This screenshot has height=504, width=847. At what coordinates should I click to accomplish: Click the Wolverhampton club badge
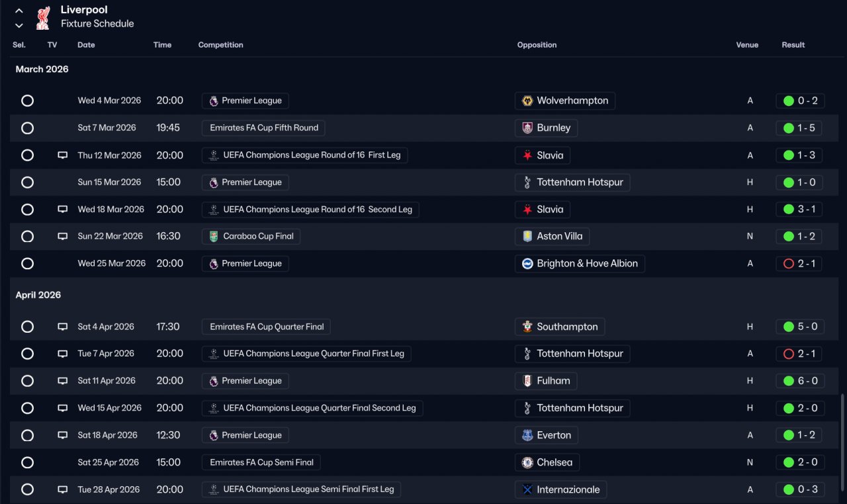(x=527, y=101)
